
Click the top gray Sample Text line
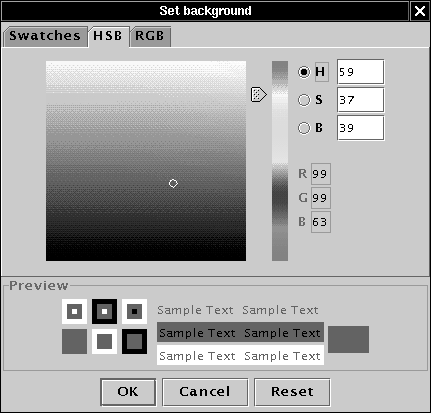(238, 310)
